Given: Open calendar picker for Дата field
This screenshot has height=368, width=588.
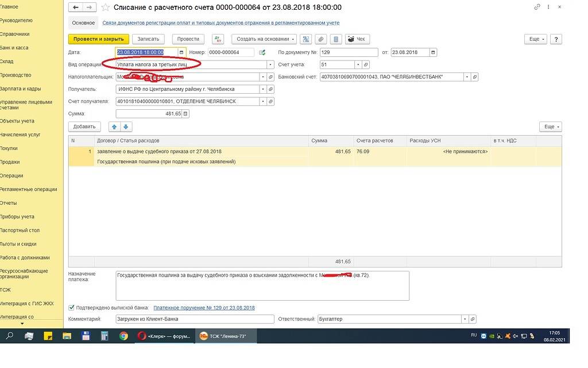Looking at the screenshot, I should click(x=181, y=52).
